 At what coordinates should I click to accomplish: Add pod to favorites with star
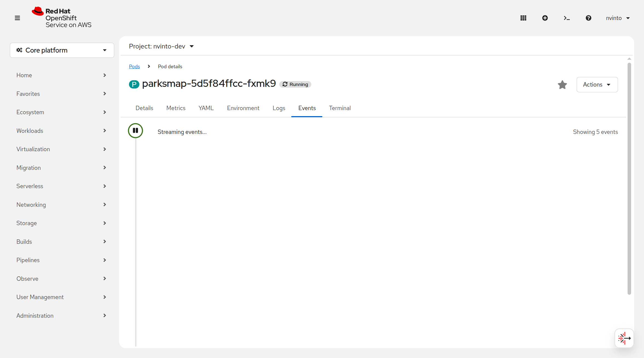(562, 85)
